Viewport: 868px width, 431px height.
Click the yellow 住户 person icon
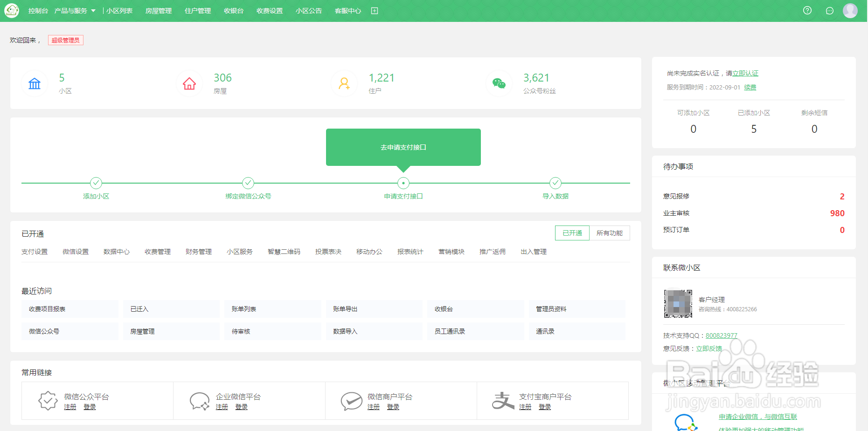tap(344, 84)
